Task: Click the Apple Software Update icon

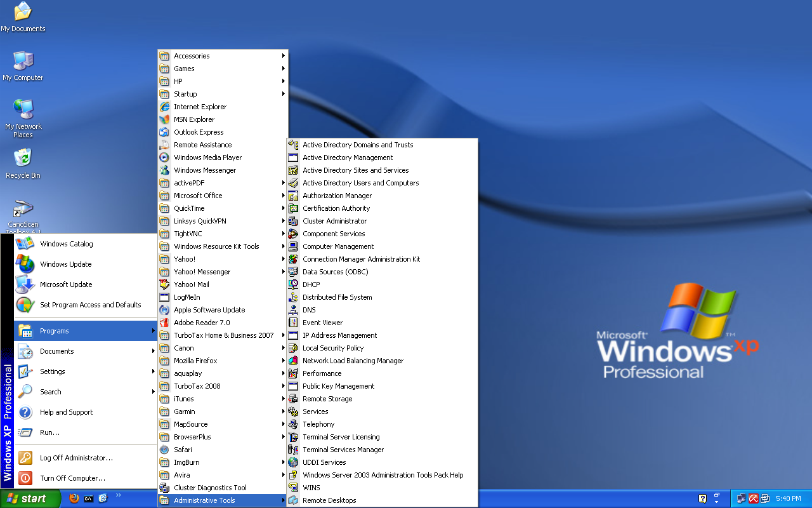Action: coord(165,310)
